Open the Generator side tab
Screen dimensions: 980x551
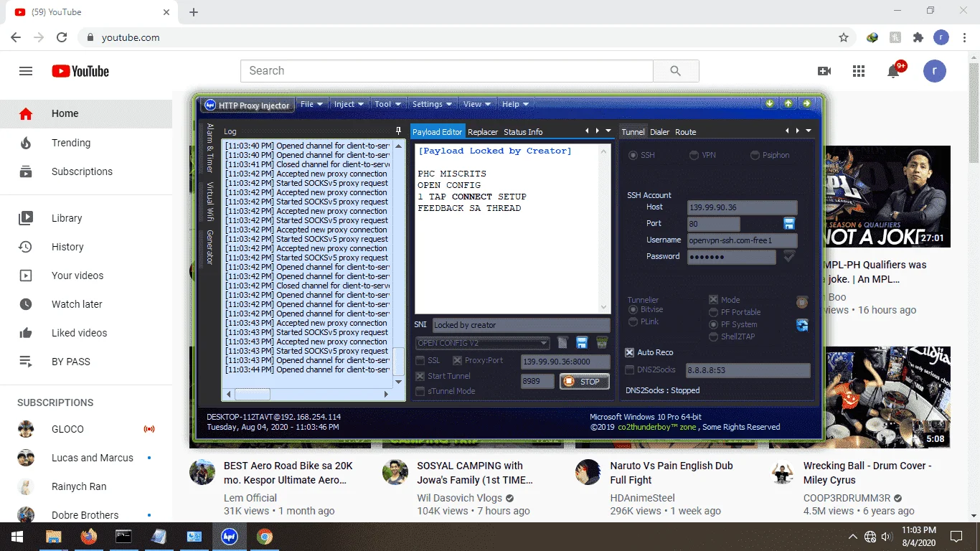click(210, 248)
